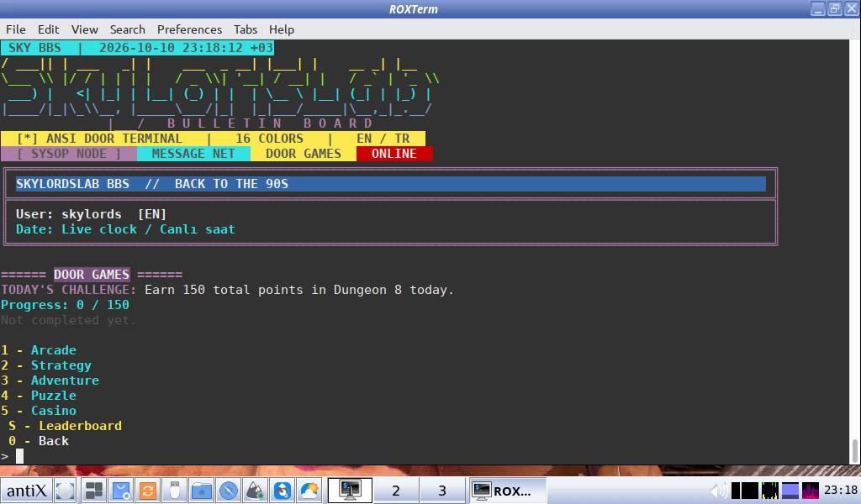861x504 pixels.
Task: Open the green and yellow spiked monitor graph
Action: 770,491
